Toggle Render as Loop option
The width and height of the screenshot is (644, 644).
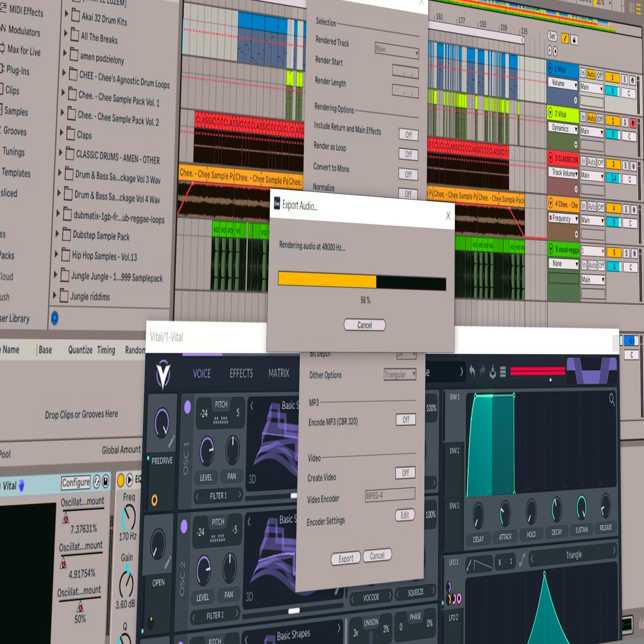point(408,154)
